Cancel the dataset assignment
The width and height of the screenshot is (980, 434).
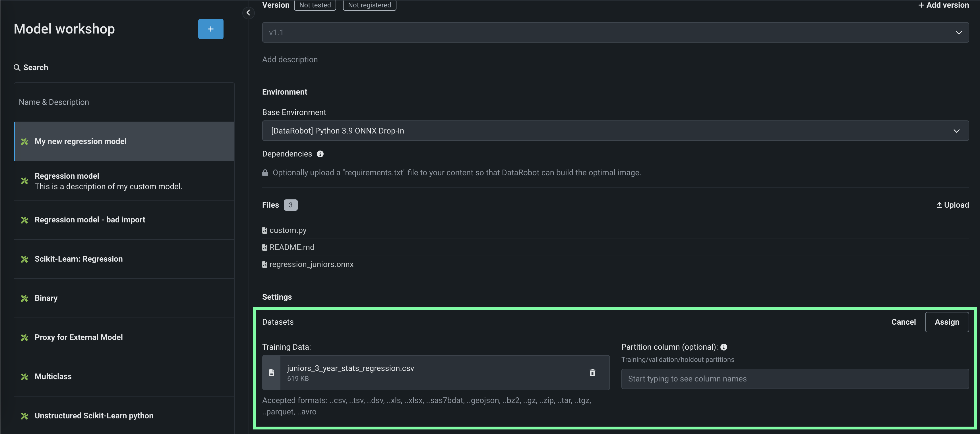click(x=903, y=322)
